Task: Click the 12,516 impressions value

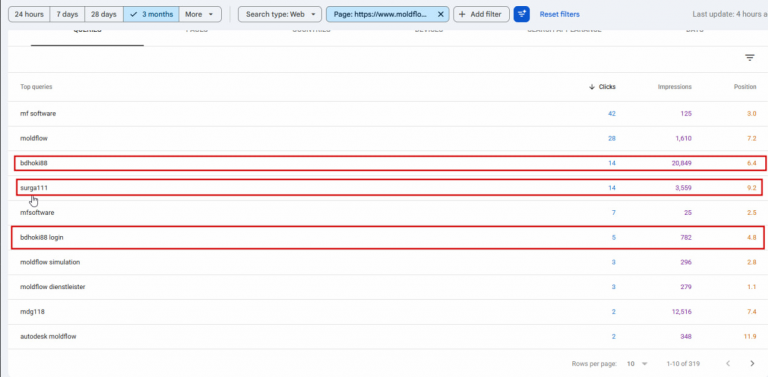Action: pos(681,311)
